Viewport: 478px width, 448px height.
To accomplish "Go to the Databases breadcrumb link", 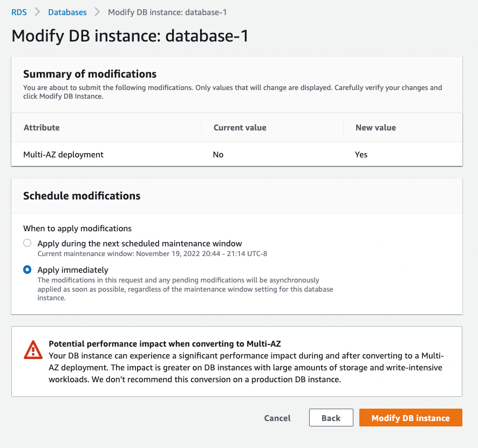I will (67, 12).
